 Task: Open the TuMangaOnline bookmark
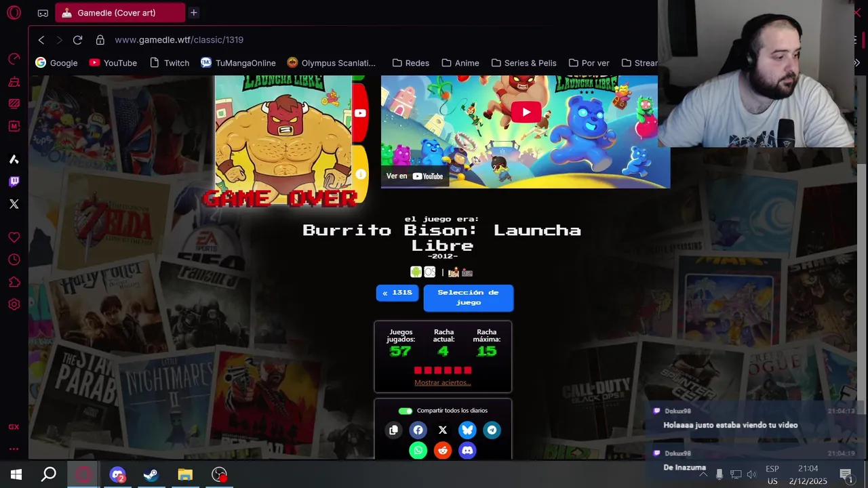[x=238, y=63]
